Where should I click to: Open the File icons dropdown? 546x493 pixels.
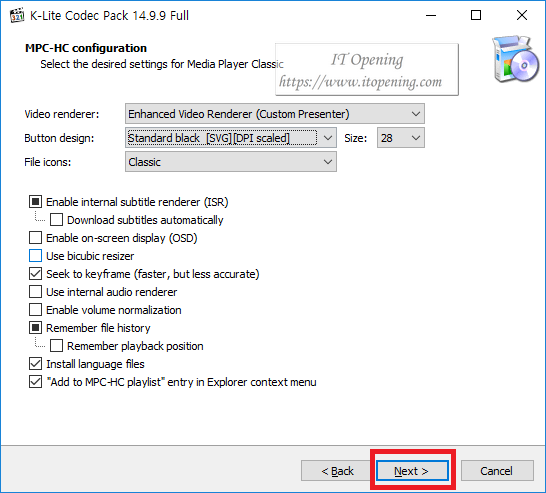231,162
